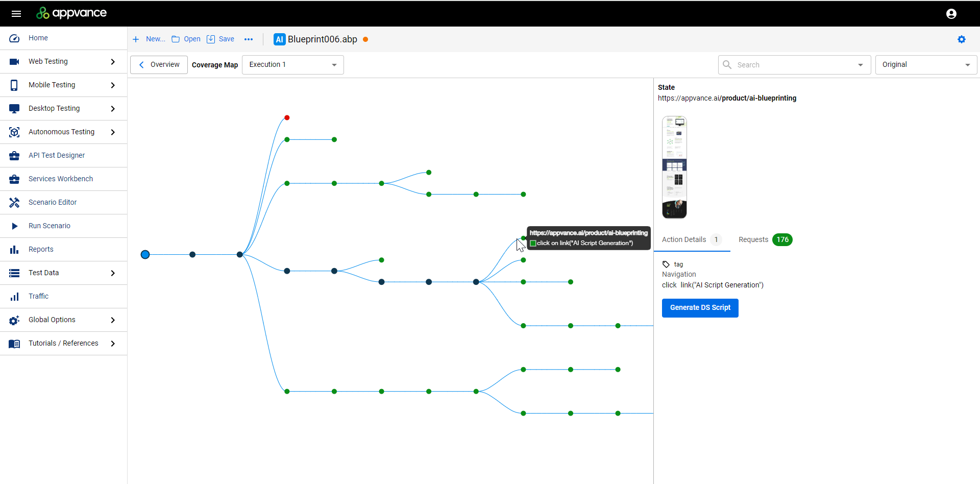Click the AI blueprint file icon
Image resolution: width=980 pixels, height=484 pixels.
point(279,39)
